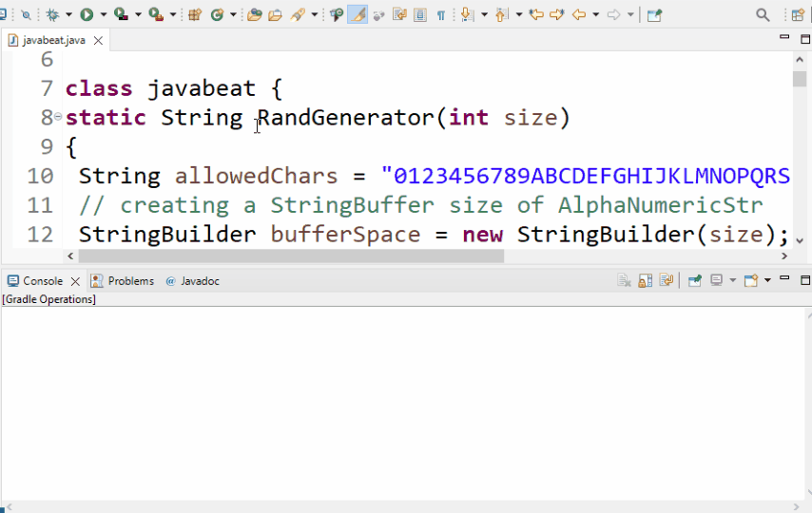
Task: Show whitespace characters with pilcrow icon
Action: coord(440,15)
